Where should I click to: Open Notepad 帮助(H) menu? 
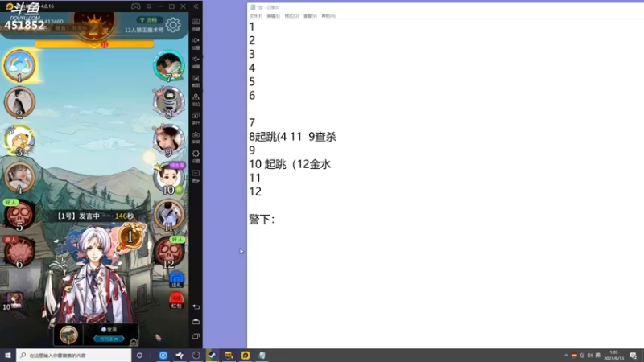tap(328, 16)
